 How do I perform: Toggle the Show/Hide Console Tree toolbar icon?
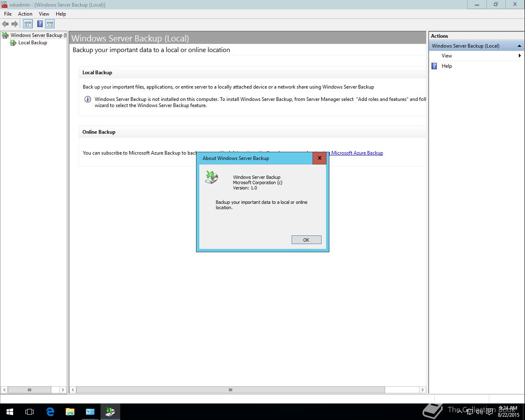27,24
